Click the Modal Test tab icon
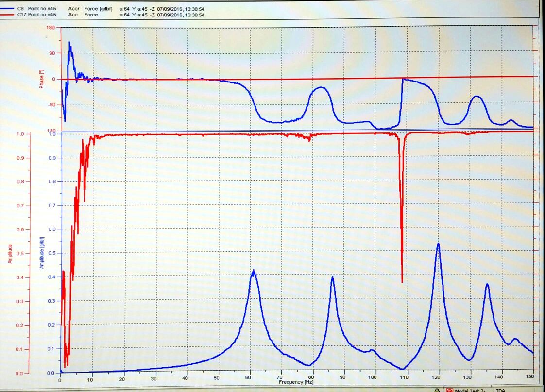 point(449,390)
